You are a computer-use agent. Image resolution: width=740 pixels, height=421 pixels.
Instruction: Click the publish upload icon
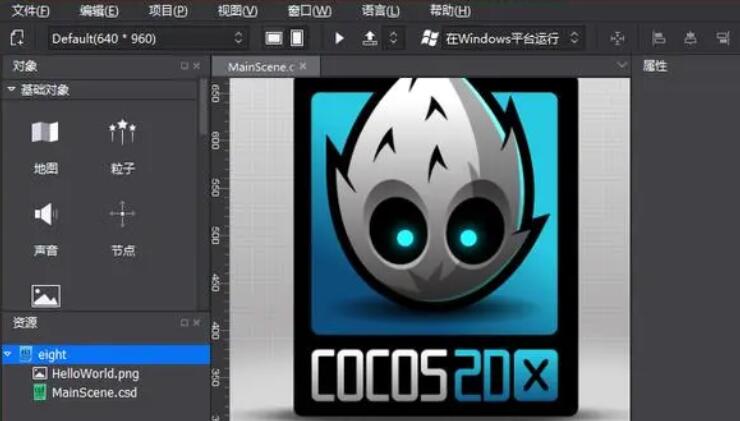pyautogui.click(x=370, y=38)
